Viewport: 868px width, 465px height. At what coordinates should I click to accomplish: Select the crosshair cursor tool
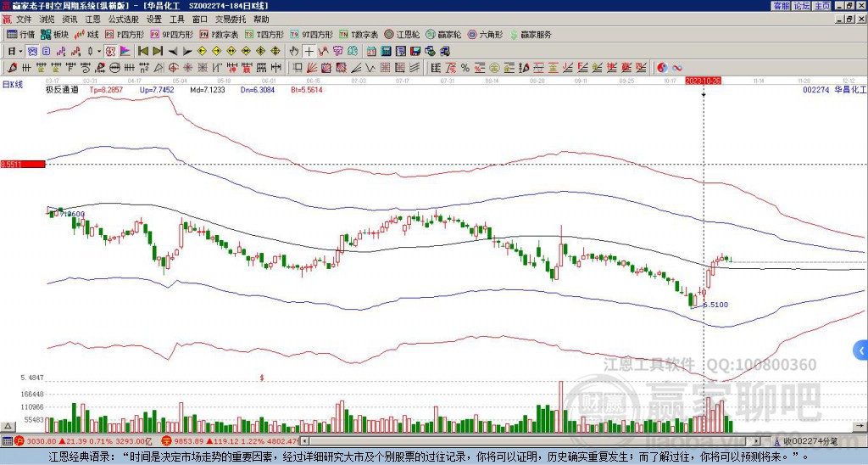click(x=309, y=52)
